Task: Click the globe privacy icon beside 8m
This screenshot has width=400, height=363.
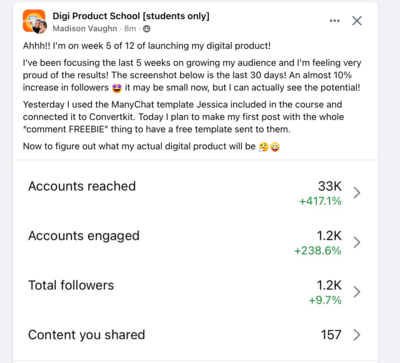Action: pyautogui.click(x=146, y=29)
